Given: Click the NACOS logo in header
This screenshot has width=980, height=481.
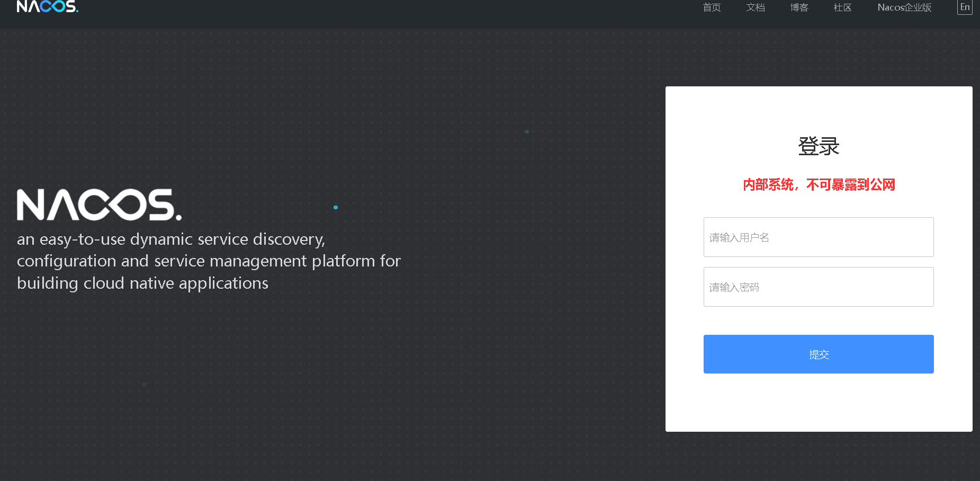Looking at the screenshot, I should 48,6.
